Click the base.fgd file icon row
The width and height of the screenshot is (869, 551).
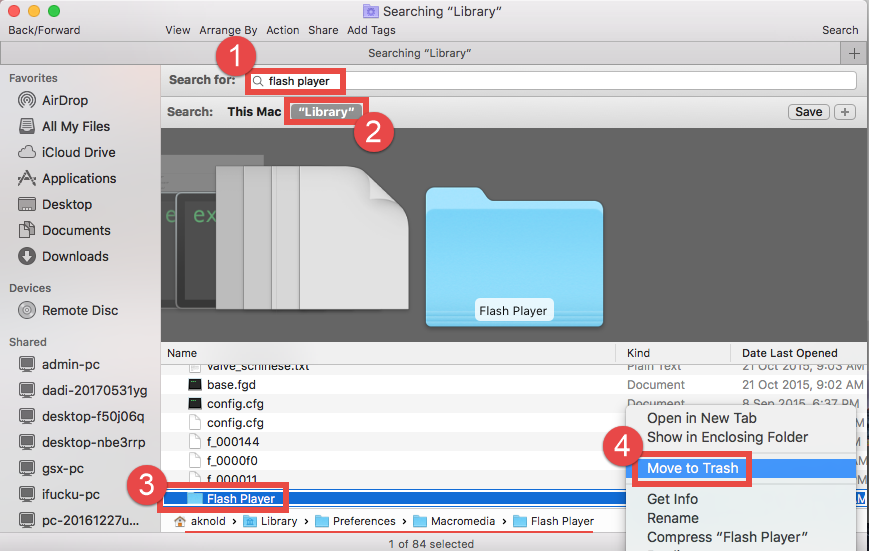pyautogui.click(x=195, y=385)
